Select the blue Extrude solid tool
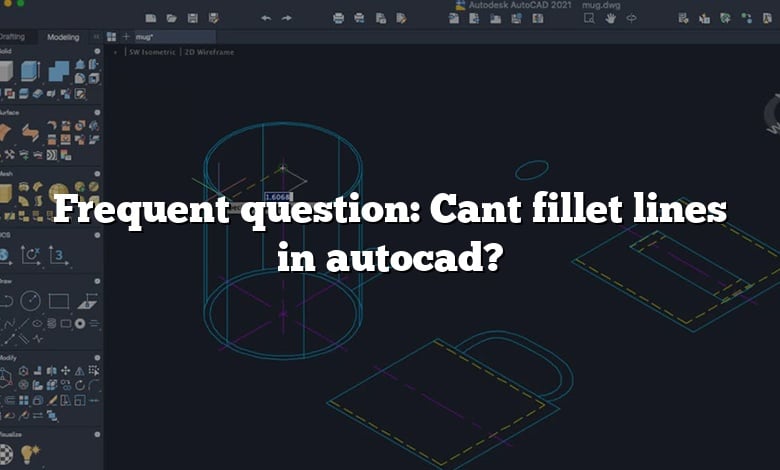Screen dimensions: 780x470 pos(30,71)
